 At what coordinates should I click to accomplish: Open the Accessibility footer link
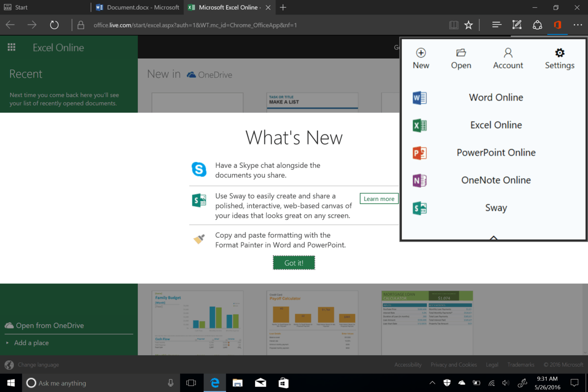pos(408,364)
